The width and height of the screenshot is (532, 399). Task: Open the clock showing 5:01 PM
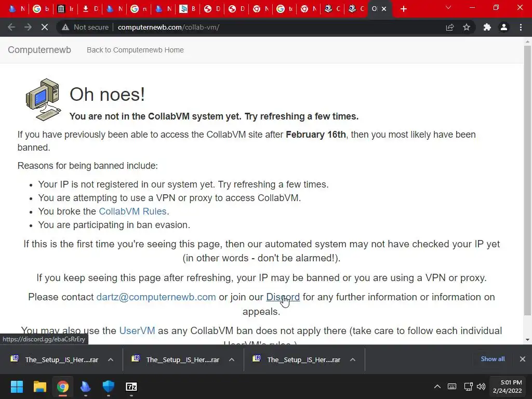tap(507, 387)
